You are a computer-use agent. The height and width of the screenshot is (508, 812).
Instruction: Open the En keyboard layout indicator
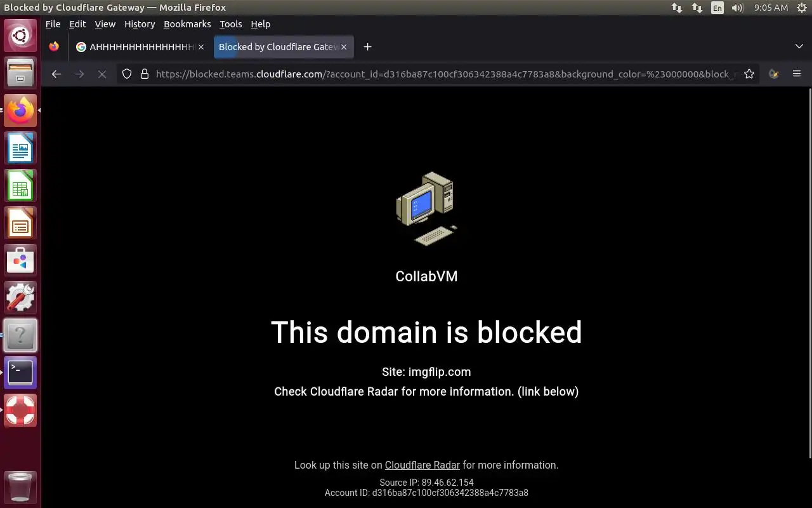(717, 8)
